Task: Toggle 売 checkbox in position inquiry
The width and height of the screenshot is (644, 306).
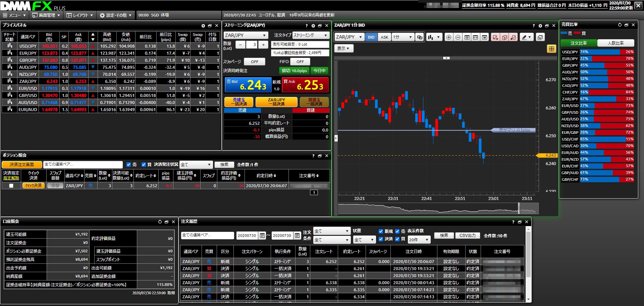Action: coord(128,164)
